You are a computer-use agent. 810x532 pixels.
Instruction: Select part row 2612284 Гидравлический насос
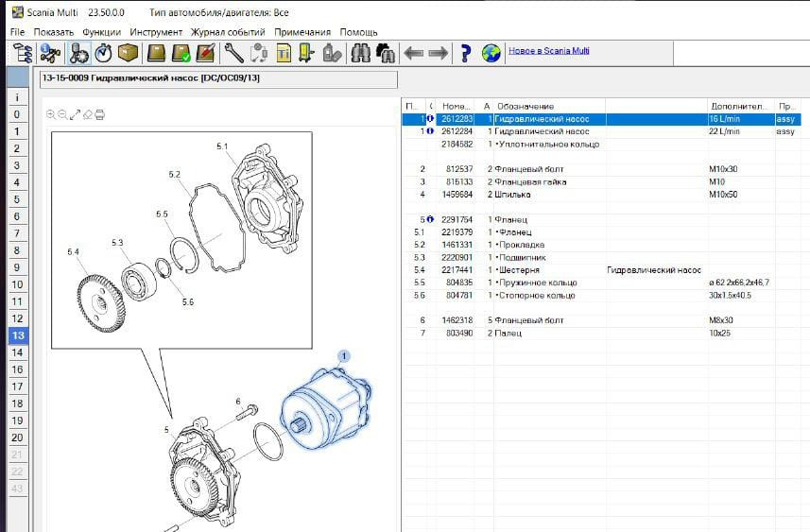coord(543,132)
